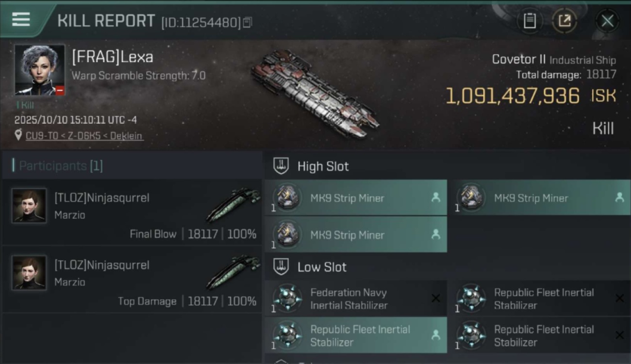Click the X mark on Federation Navy Inertial Stabilizer
The height and width of the screenshot is (364, 631).
[435, 298]
